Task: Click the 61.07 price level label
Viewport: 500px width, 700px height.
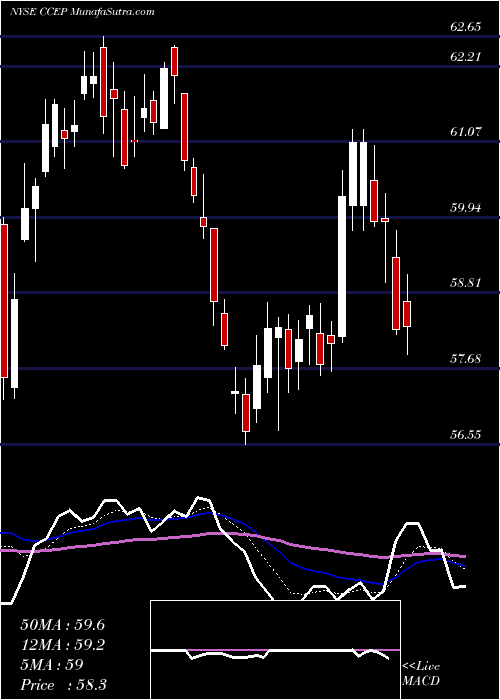Action: click(466, 132)
